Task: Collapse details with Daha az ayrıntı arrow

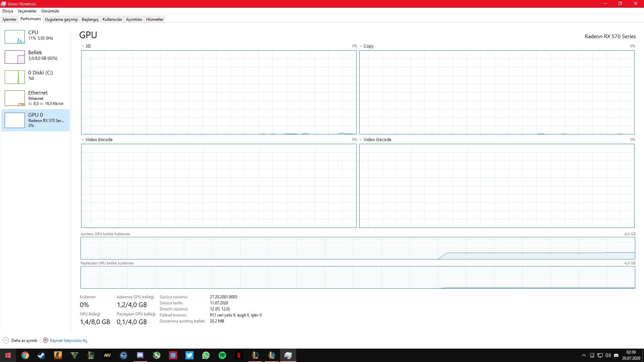Action: 6,341
